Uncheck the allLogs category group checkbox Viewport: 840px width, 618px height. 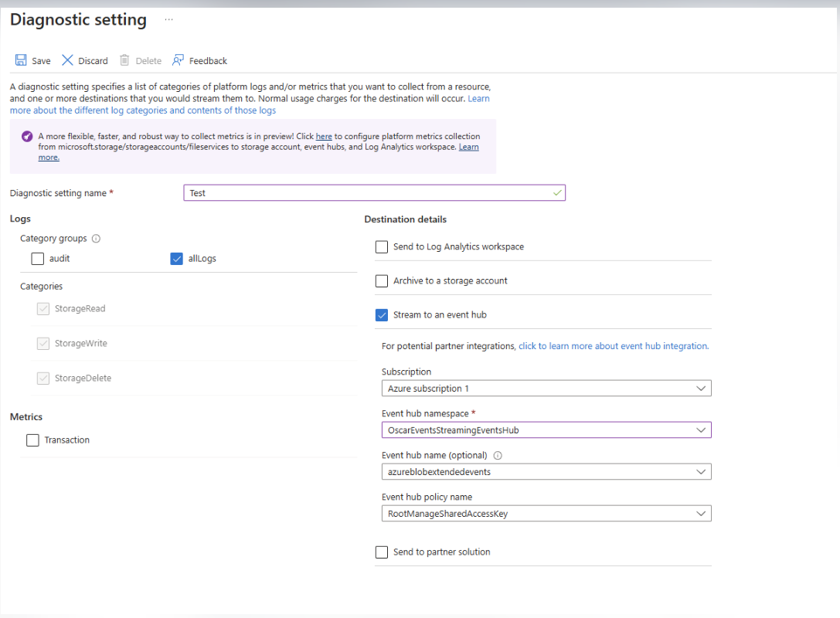[x=176, y=259]
